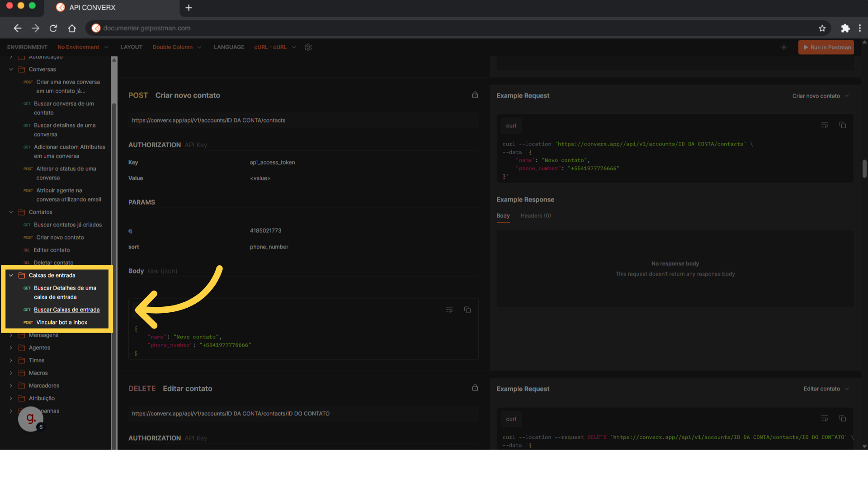Open Vincular bot a inbox request

(x=61, y=322)
